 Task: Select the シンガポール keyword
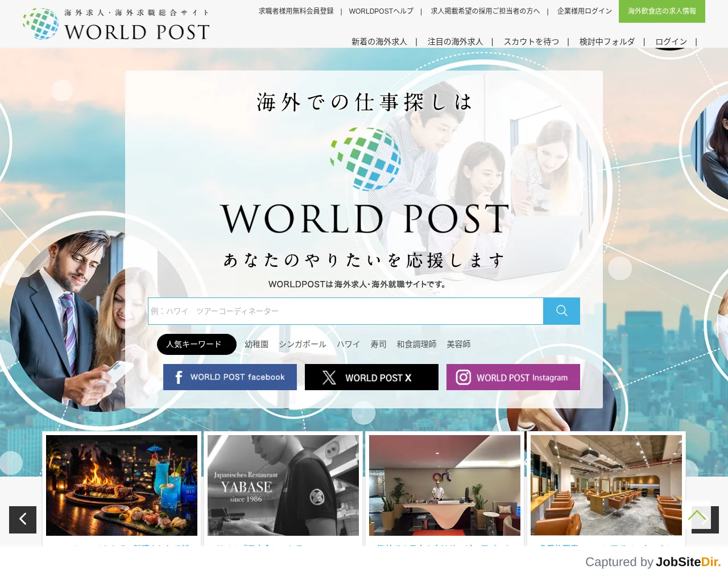pos(303,344)
